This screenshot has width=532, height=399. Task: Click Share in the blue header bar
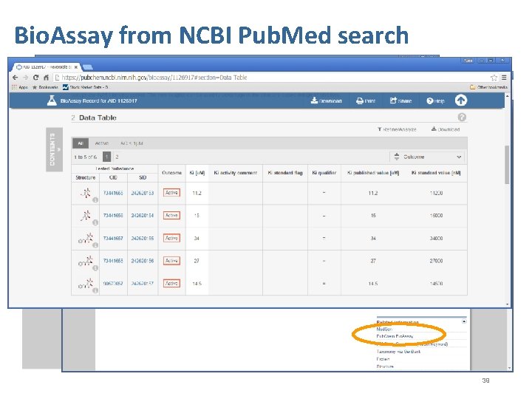click(x=400, y=100)
